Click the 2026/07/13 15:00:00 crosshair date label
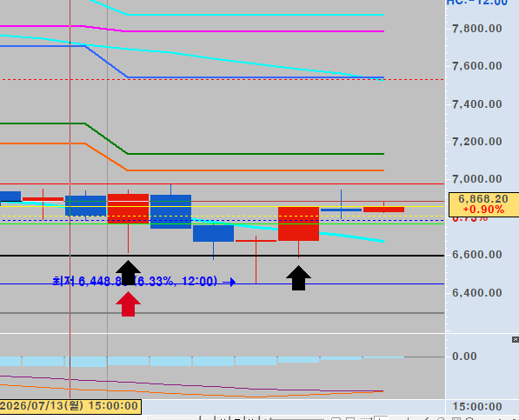This screenshot has height=420, width=519. 70,406
